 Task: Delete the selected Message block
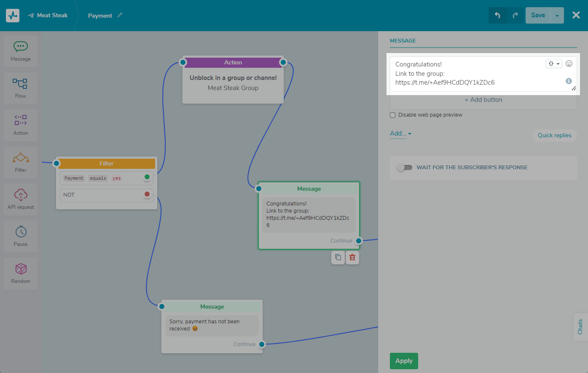(x=352, y=257)
